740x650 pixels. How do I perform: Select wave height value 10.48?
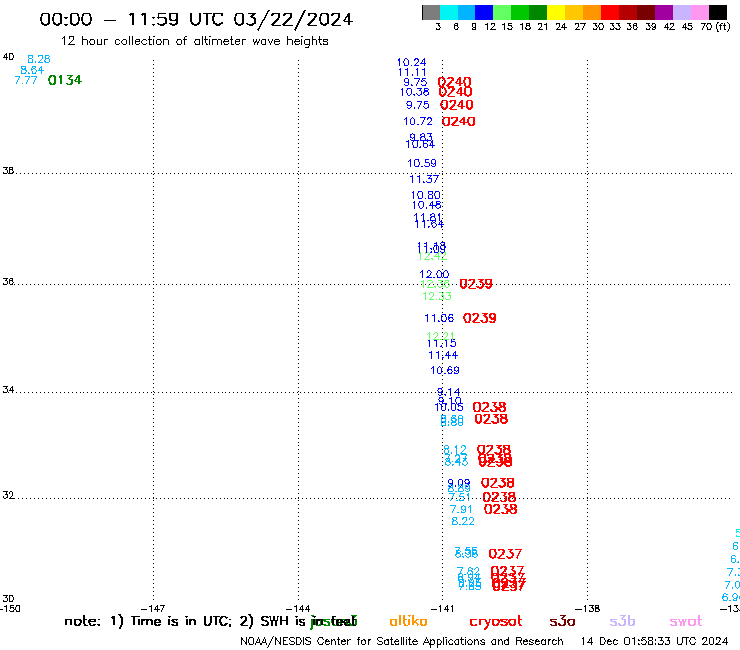click(x=427, y=205)
